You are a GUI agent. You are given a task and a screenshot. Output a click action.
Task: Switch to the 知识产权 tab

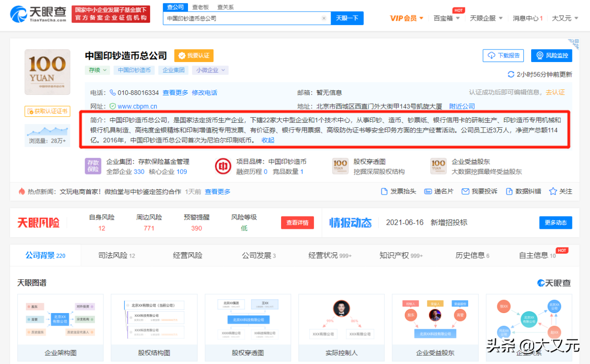coord(401,255)
